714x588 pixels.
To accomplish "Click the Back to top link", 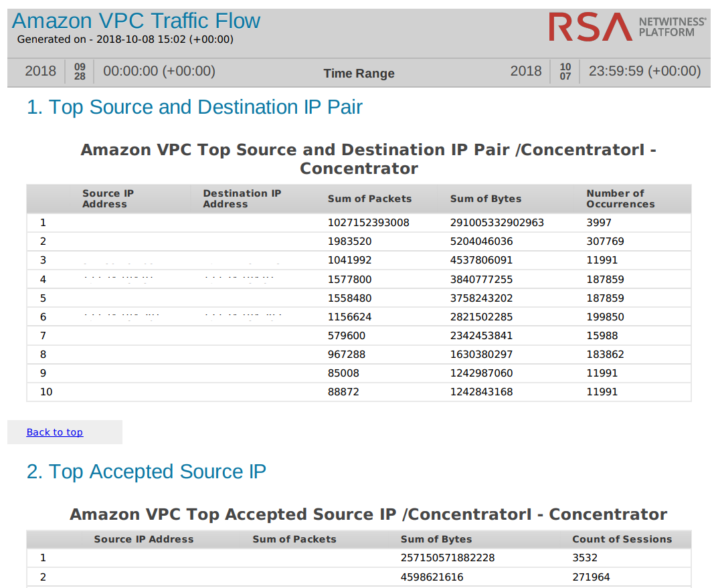I will pyautogui.click(x=55, y=432).
